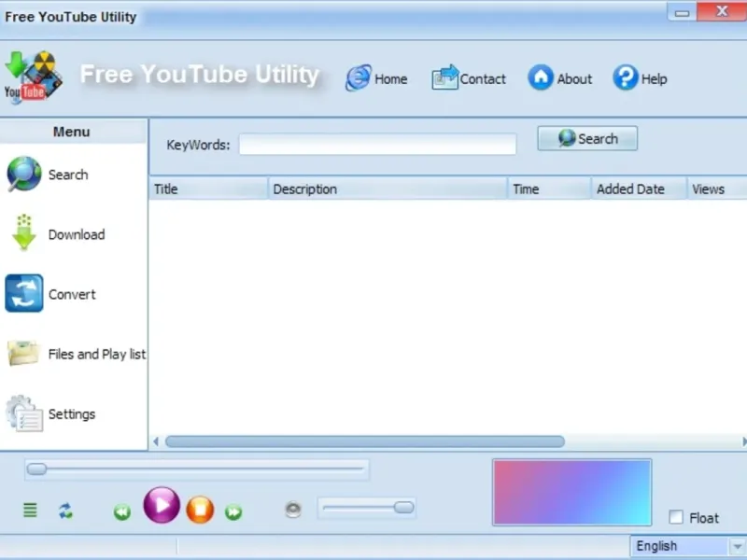This screenshot has width=747, height=560.
Task: Click the volume slider handle
Action: point(403,508)
